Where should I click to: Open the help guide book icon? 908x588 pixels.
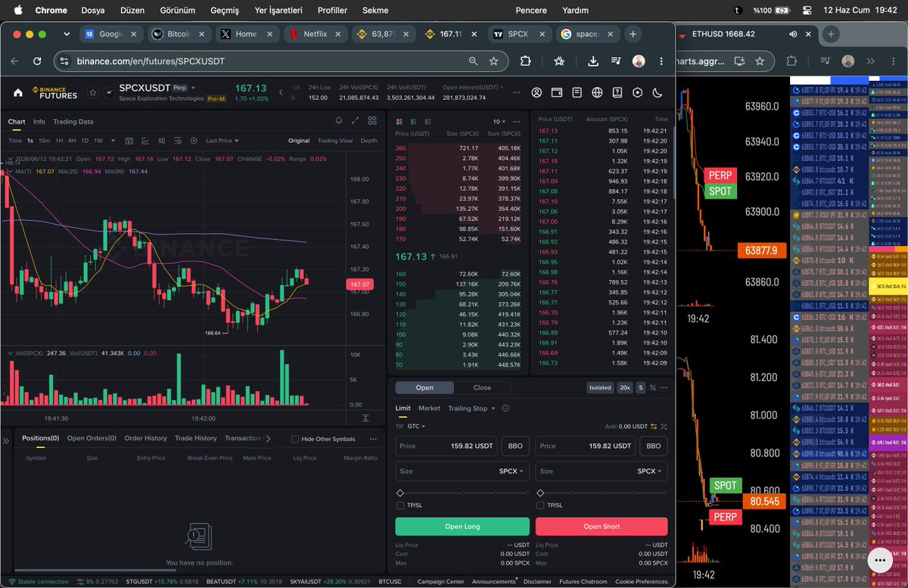[x=617, y=92]
